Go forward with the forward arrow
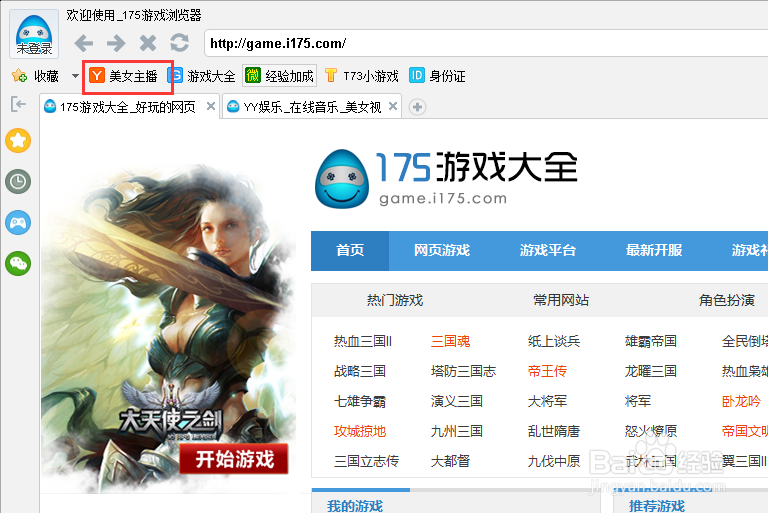Viewport: 768px width, 513px height. click(116, 43)
